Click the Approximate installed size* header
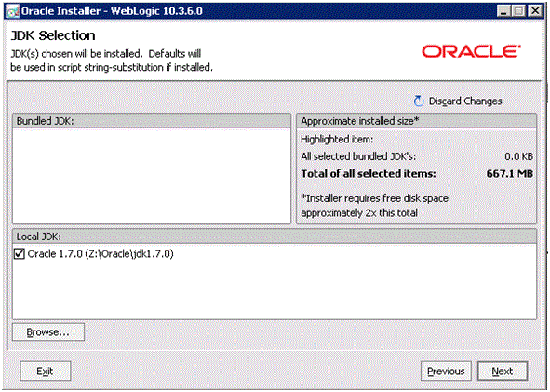The width and height of the screenshot is (550, 392). (x=416, y=121)
